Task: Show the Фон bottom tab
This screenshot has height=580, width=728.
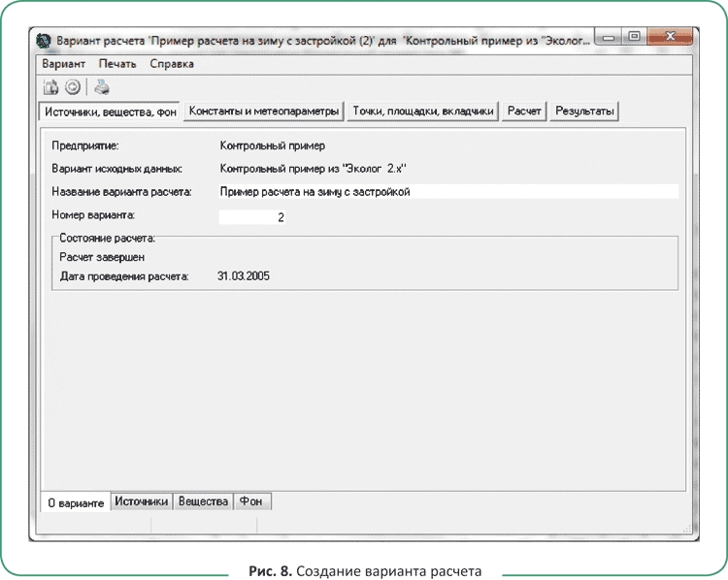Action: tap(252, 501)
